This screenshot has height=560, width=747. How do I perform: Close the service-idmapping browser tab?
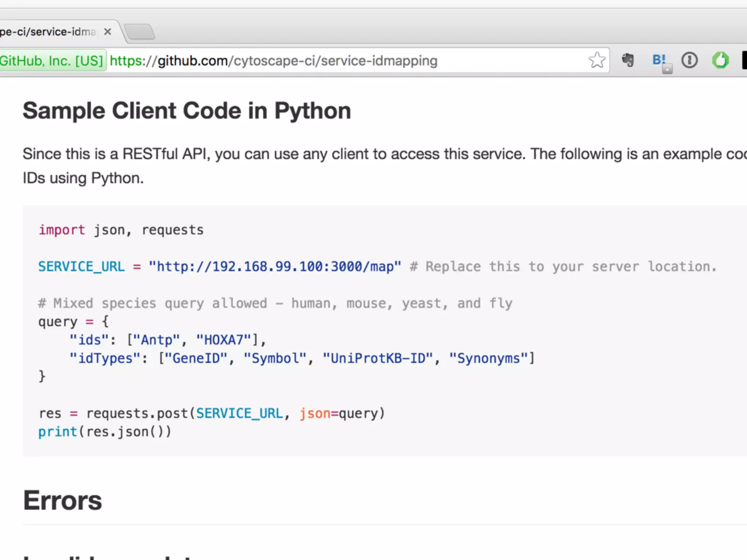[107, 32]
